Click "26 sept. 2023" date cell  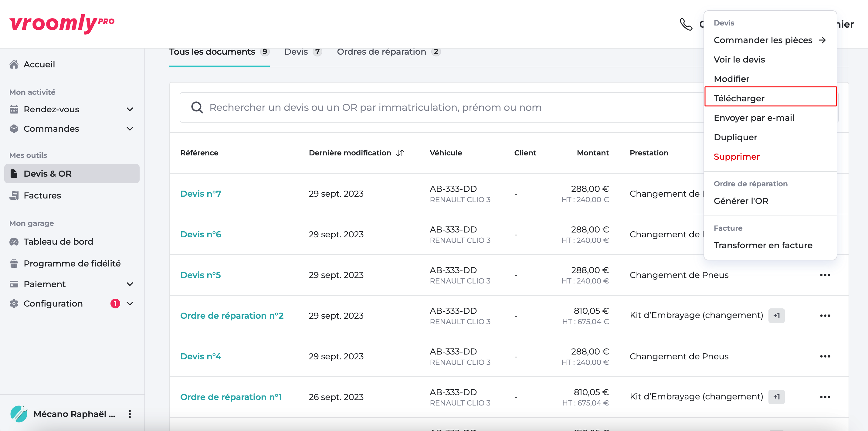click(x=336, y=397)
